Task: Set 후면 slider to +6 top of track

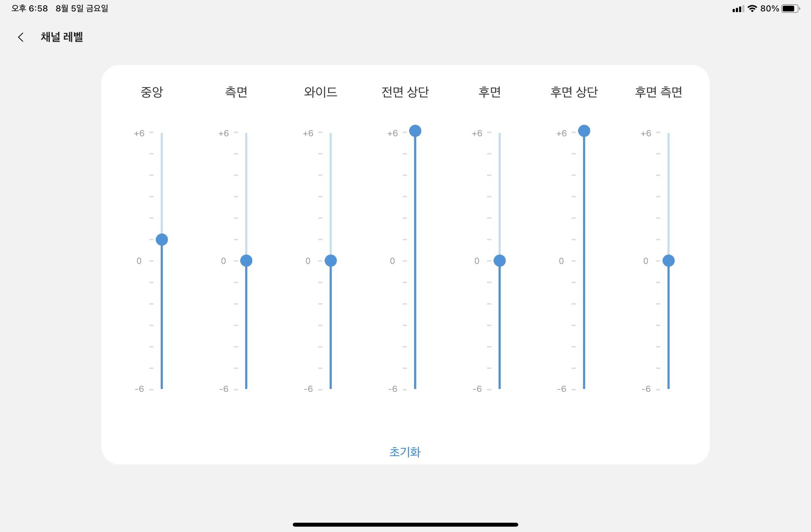Action: click(x=500, y=133)
